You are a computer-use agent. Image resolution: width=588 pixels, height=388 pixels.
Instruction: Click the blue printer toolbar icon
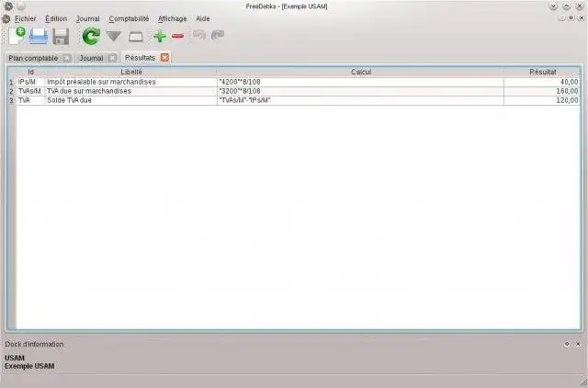pos(39,37)
